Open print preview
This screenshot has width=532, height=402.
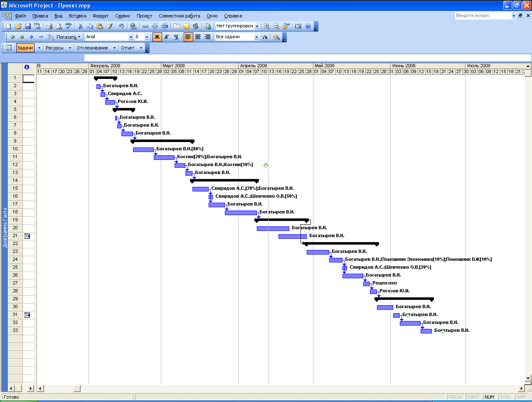59,26
